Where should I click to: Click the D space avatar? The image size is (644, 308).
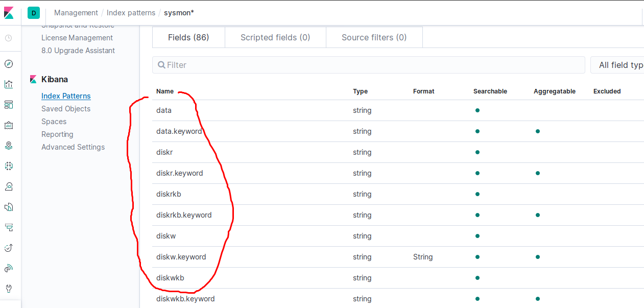coord(34,13)
